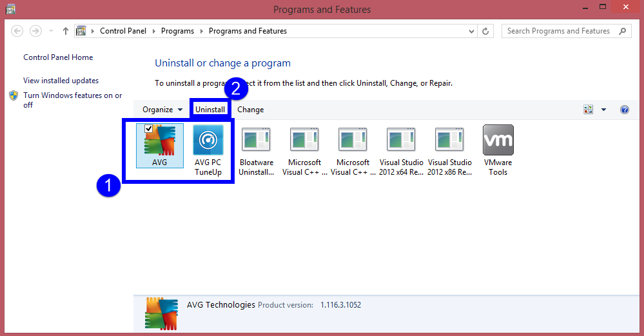This screenshot has width=644, height=336.
Task: Go up one level with up arrow
Action: click(65, 31)
